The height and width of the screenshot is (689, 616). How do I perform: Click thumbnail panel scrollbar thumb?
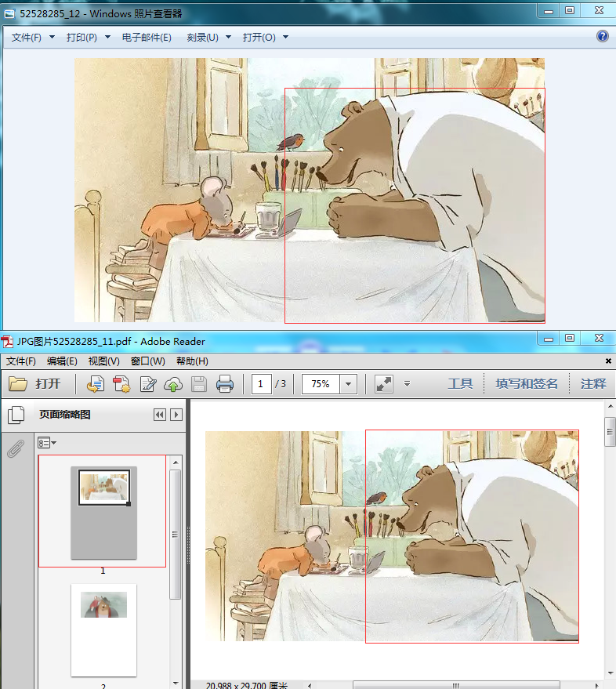(x=176, y=535)
